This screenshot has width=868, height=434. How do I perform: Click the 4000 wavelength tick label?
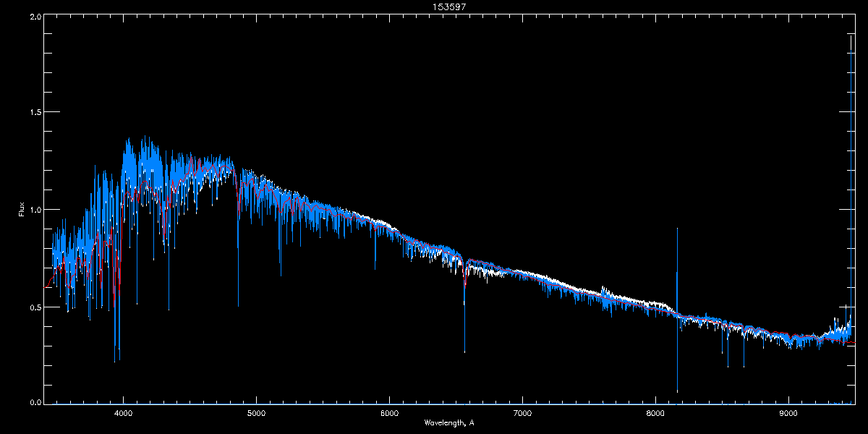[x=124, y=413]
